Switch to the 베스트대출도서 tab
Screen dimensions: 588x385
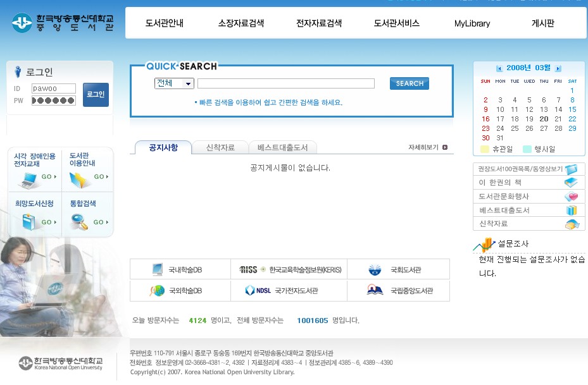283,147
